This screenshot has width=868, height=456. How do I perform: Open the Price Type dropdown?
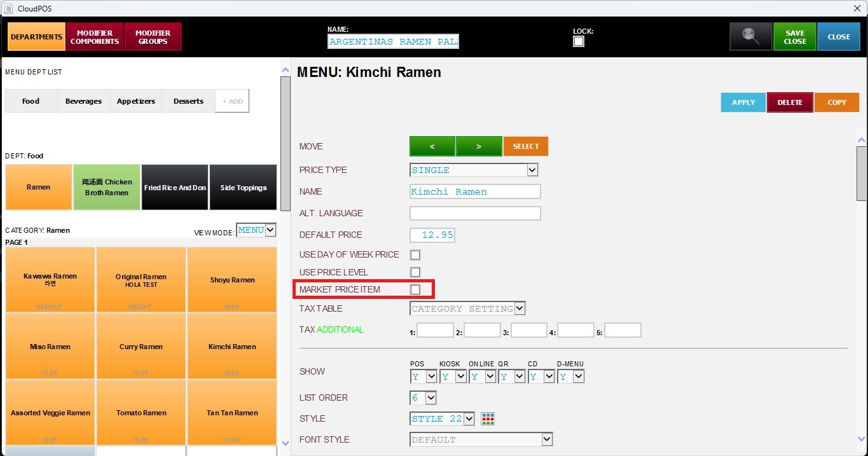click(x=474, y=170)
